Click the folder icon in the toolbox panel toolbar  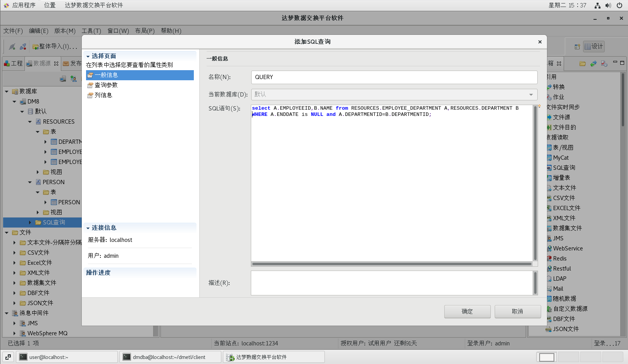click(x=582, y=64)
